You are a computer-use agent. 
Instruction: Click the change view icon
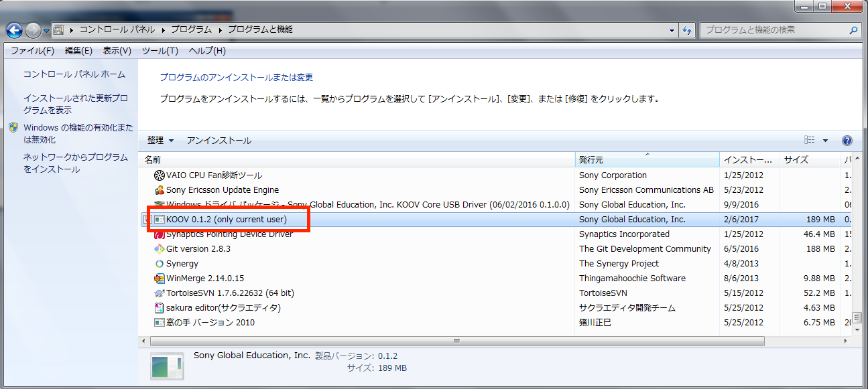coord(810,141)
